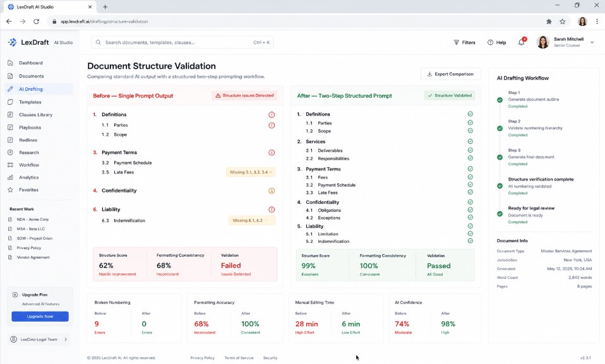Expand the Missing 3.1, 3.3, 3.4 dropdown

[251, 172]
